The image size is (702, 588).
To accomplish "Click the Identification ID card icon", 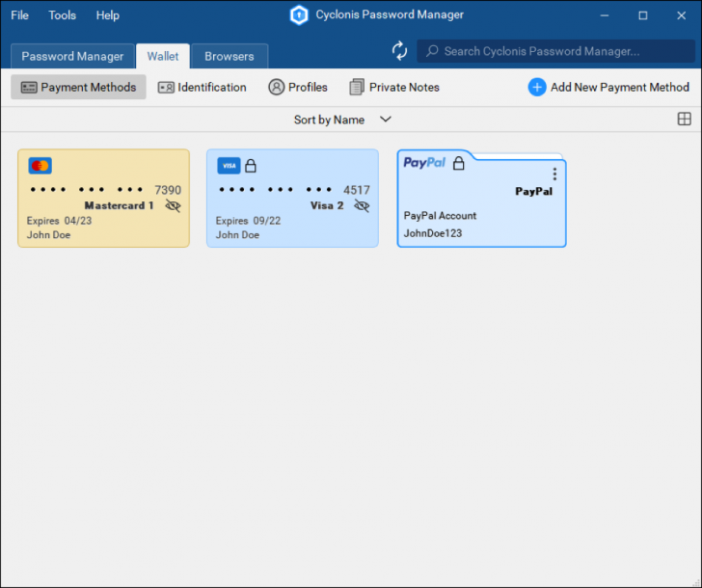I will pos(166,88).
